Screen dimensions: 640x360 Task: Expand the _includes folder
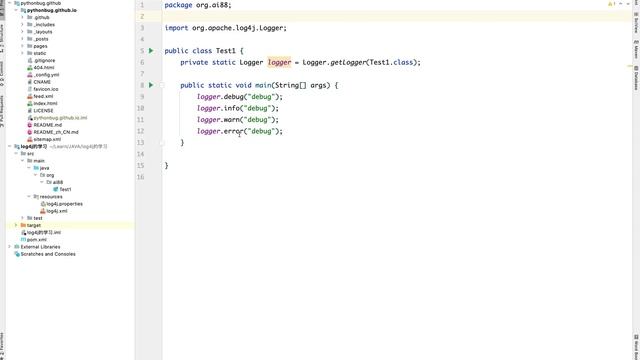[x=22, y=24]
